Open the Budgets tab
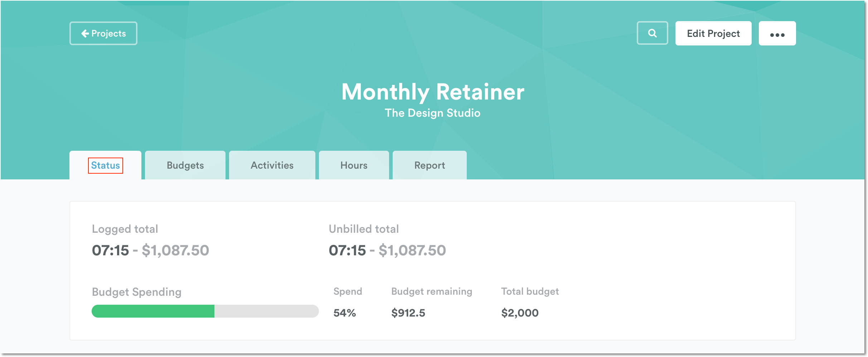Viewport: 868px width, 357px height. click(x=185, y=165)
